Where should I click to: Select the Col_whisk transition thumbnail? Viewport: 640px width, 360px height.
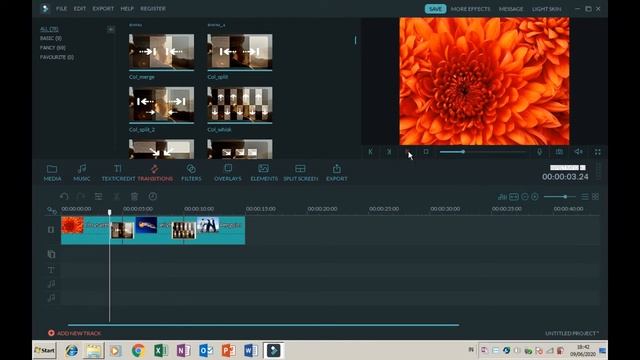240,104
